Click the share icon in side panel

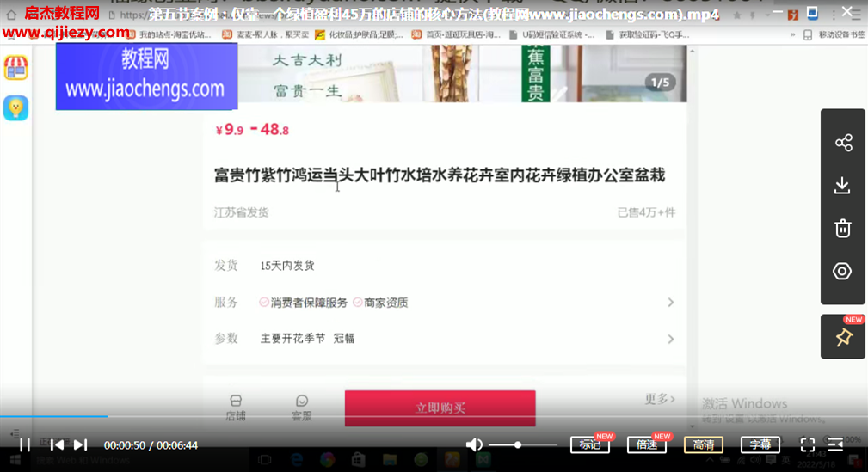pos(843,143)
